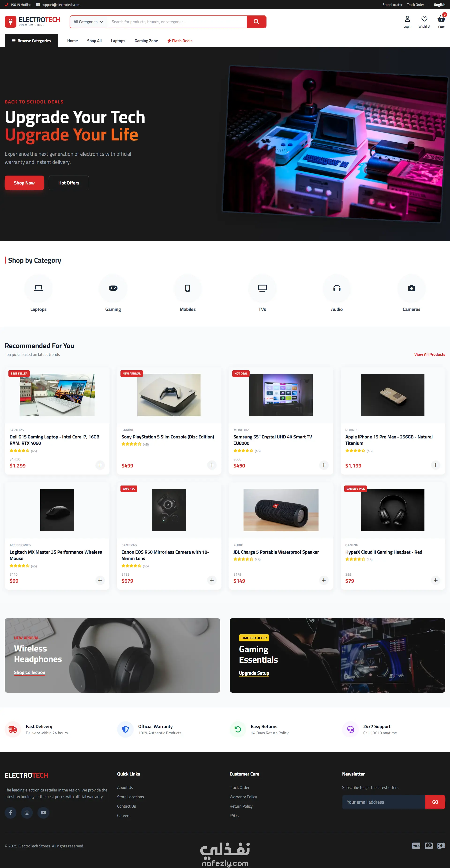Follow the View All Products link
The width and height of the screenshot is (450, 868).
point(429,354)
